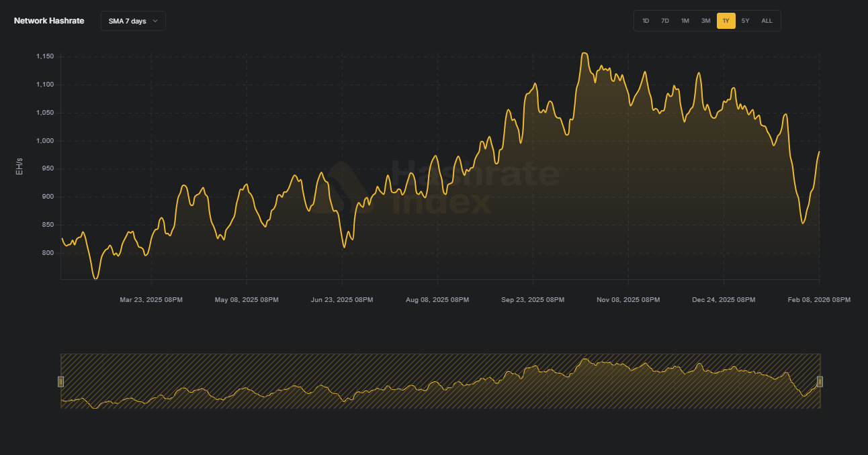Re-select the highlighted 1Y range
Viewport: 868px width, 455px height.
click(x=726, y=21)
